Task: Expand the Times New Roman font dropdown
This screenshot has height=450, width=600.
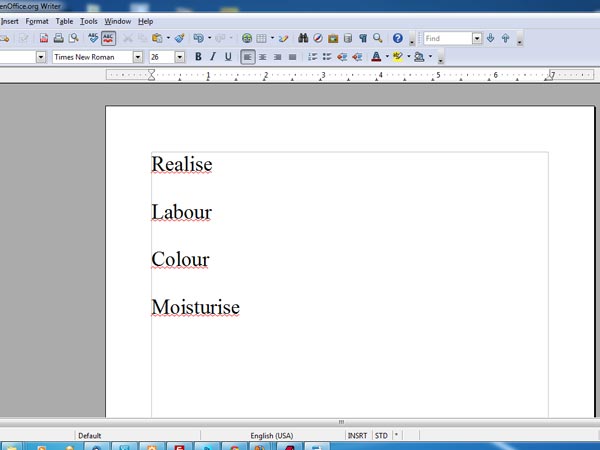Action: pos(139,57)
